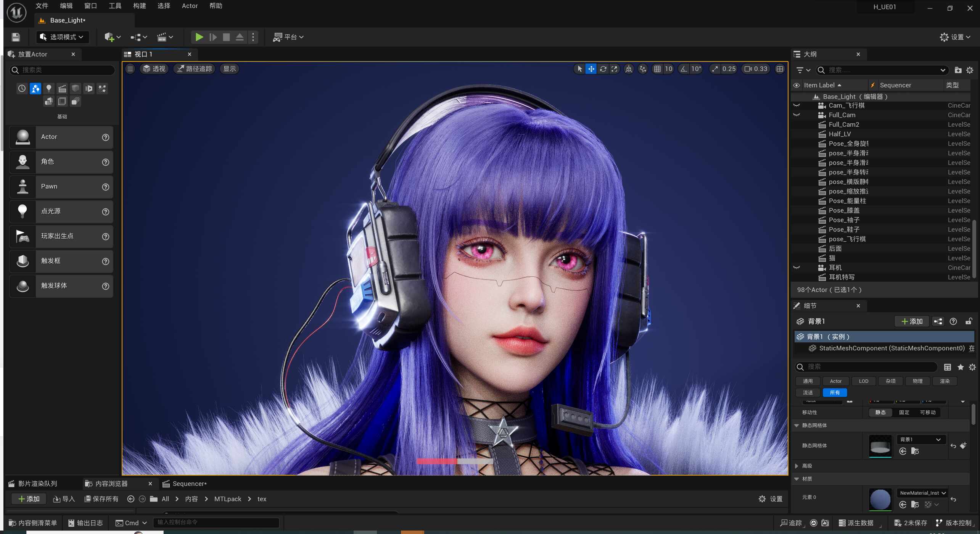Toggle visibility of 耳机 camera actor

(797, 268)
